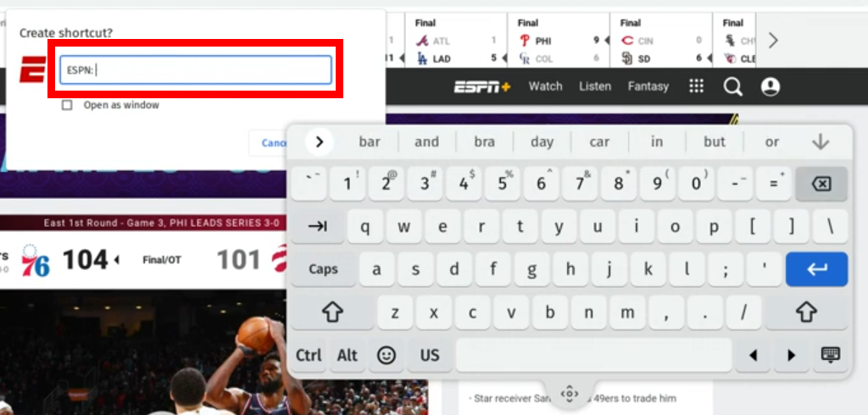868x415 pixels.
Task: Check the Open as window box
Action: (67, 105)
